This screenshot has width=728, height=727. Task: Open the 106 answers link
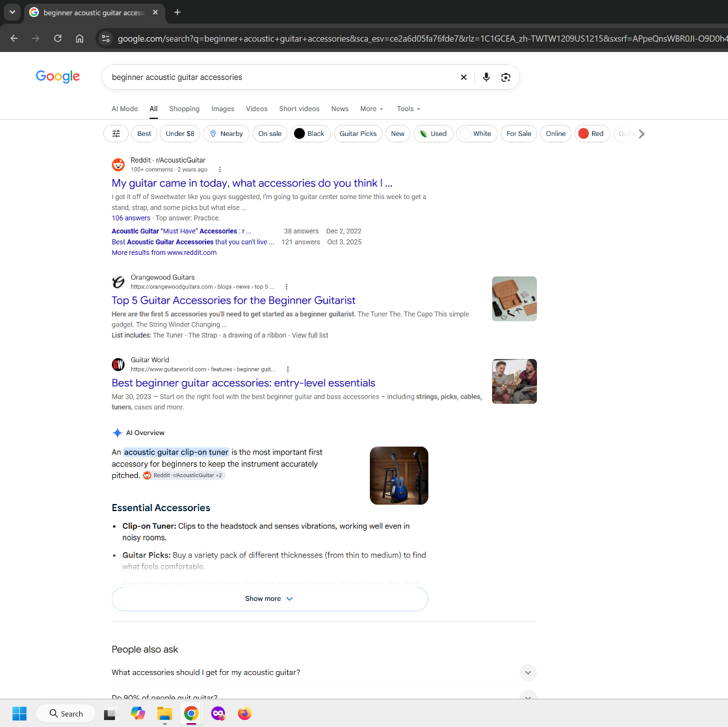(131, 218)
